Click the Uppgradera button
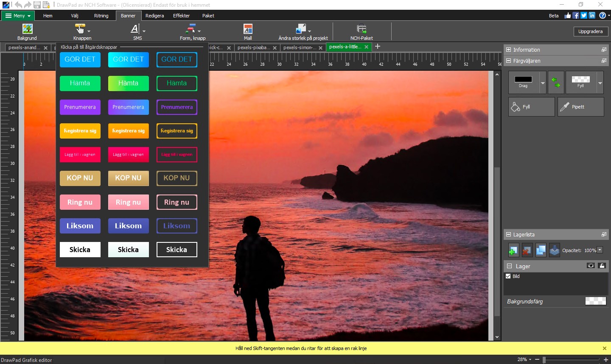 [x=590, y=31]
